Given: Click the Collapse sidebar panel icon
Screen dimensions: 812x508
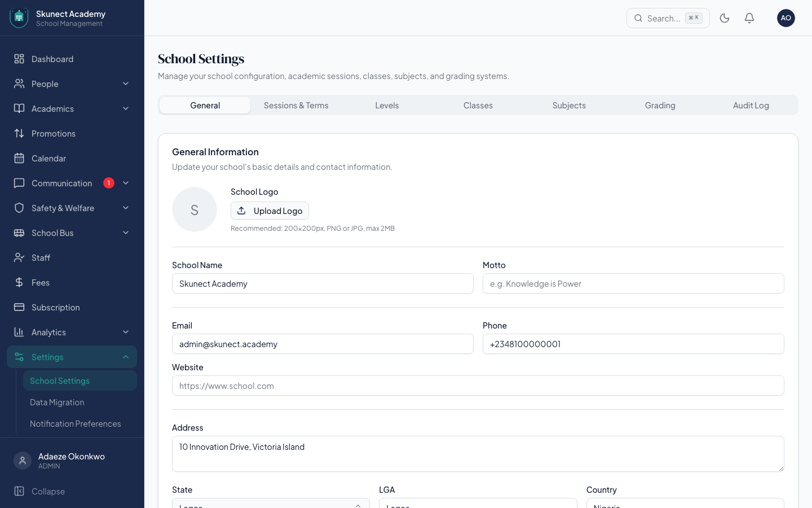Looking at the screenshot, I should pyautogui.click(x=19, y=491).
